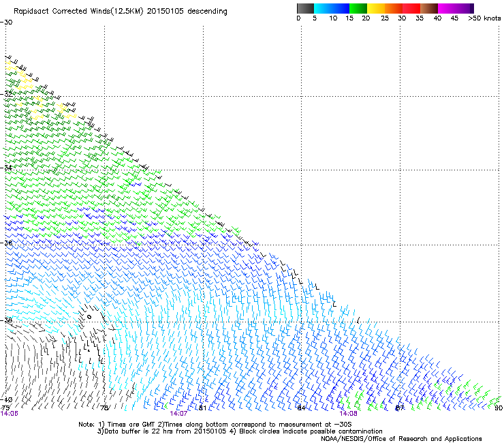The image size is (504, 443).
Task: Select the yellow 20–25 knots legend swatch
Action: coord(376,8)
